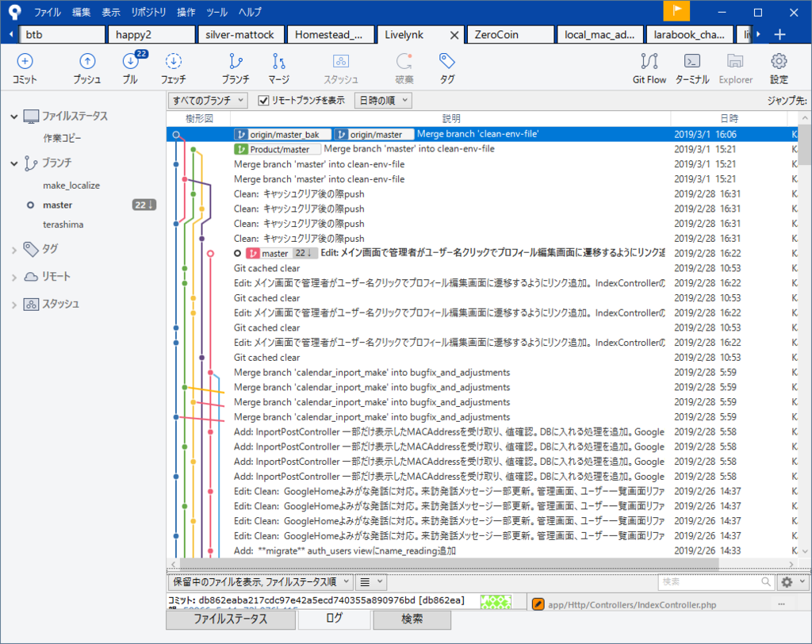This screenshot has width=812, height=644.
Task: Open Explorer from the toolbar
Action: click(735, 68)
